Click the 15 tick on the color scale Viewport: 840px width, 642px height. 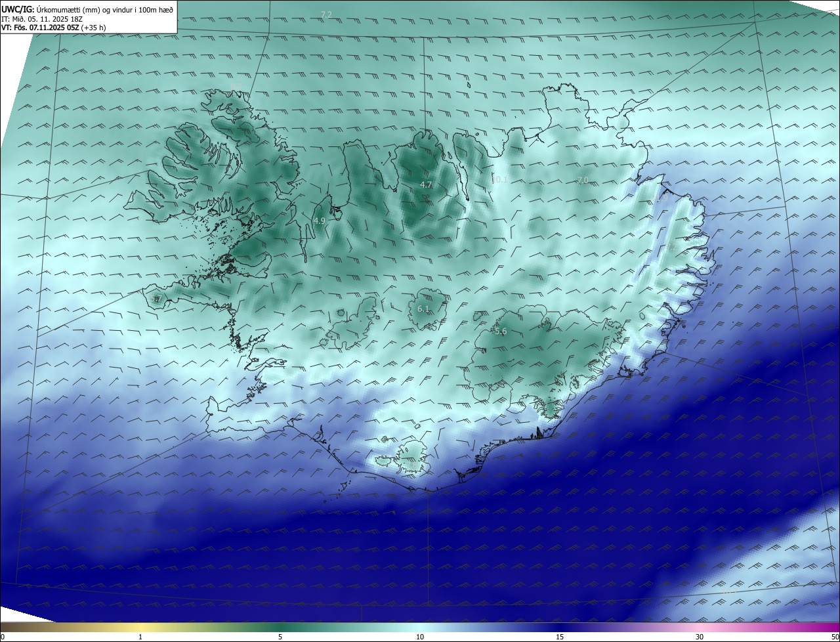point(560,637)
